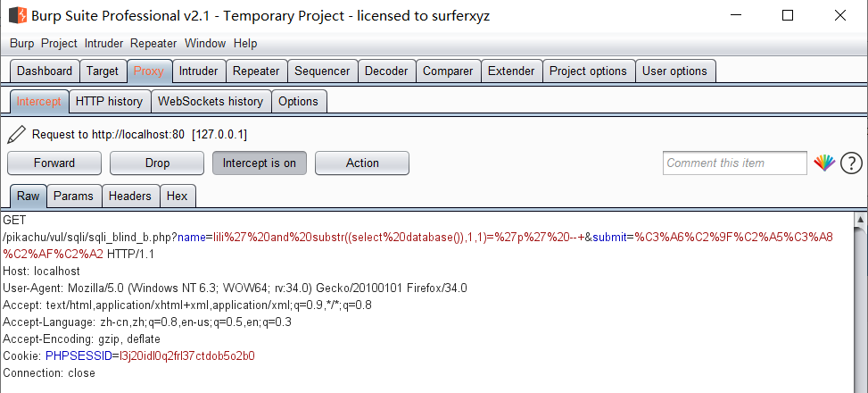Switch to the Params view tab
Viewport: 868px width, 393px height.
tap(74, 196)
